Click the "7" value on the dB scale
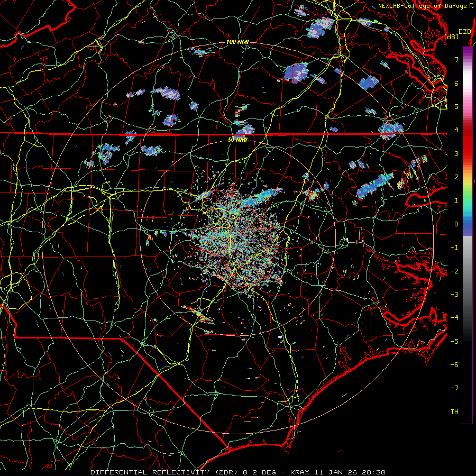 point(456,59)
